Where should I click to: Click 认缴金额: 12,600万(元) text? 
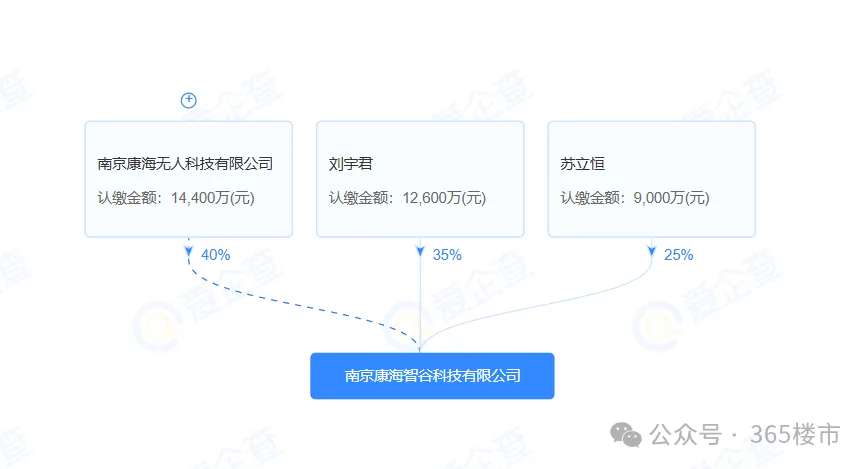(407, 198)
